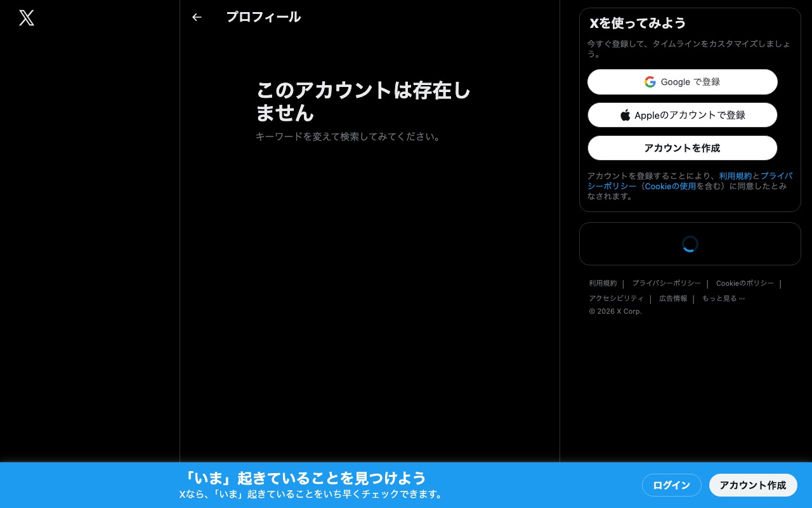Go back using the arrow beside プロフィール
This screenshot has width=812, height=508.
(x=197, y=17)
